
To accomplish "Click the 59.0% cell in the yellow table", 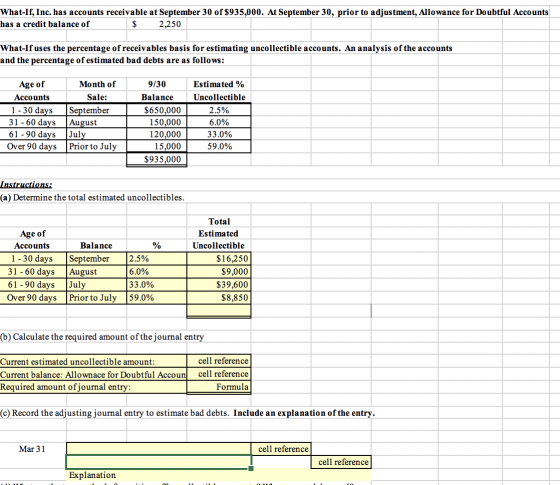I will [x=156, y=298].
